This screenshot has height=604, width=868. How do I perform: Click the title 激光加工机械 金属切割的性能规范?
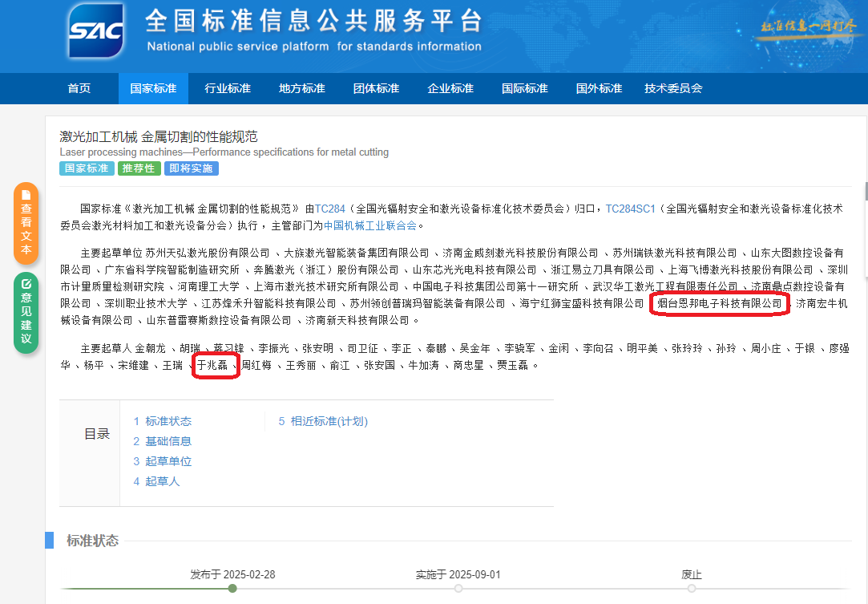(x=159, y=136)
